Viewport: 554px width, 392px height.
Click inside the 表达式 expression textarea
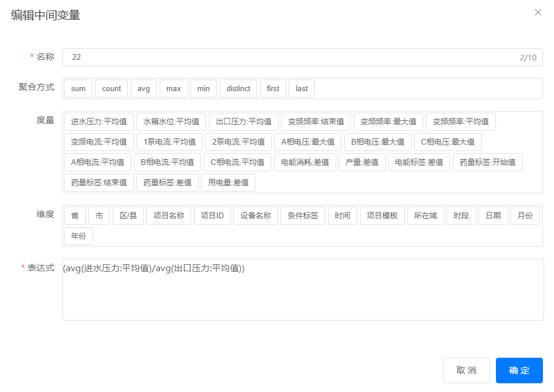[x=303, y=289]
